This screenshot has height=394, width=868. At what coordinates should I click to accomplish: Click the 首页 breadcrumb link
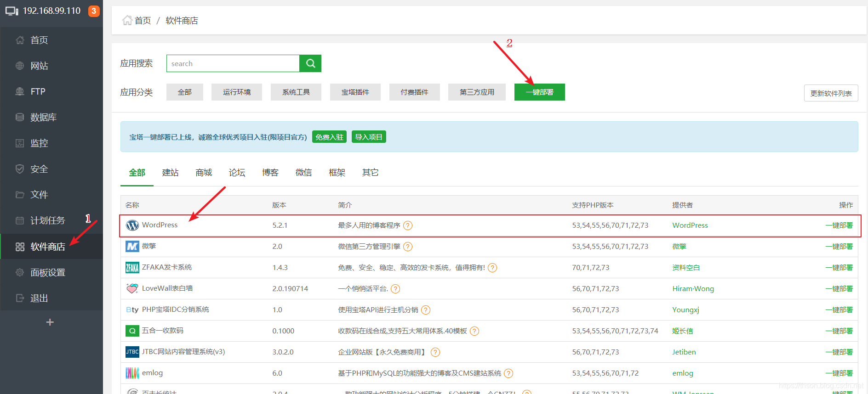coord(143,21)
